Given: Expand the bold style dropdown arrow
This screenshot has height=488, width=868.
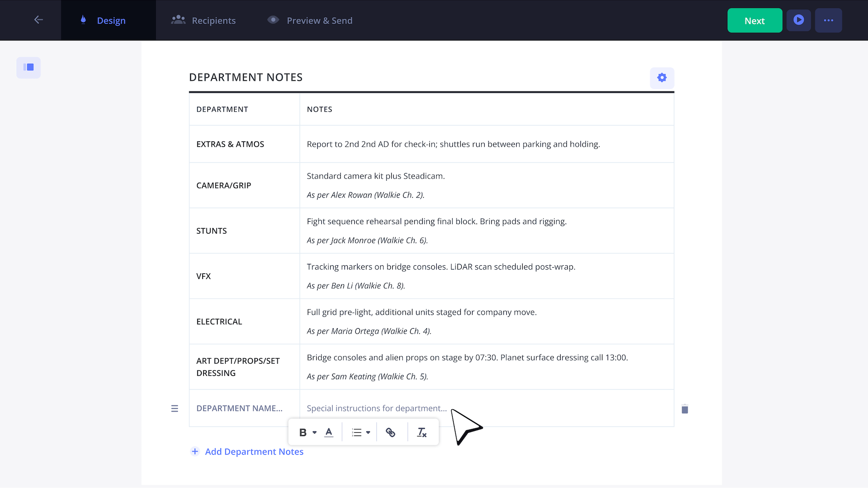Looking at the screenshot, I should click(x=315, y=433).
